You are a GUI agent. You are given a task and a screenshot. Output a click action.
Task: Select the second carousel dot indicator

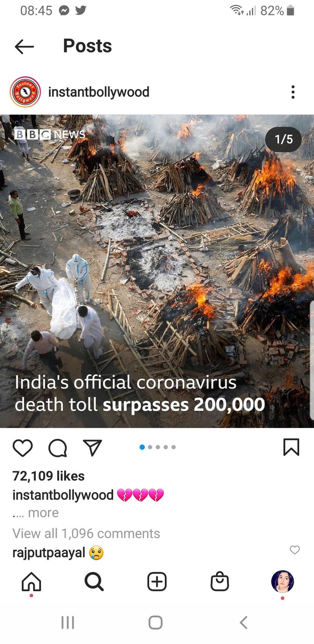[x=150, y=447]
